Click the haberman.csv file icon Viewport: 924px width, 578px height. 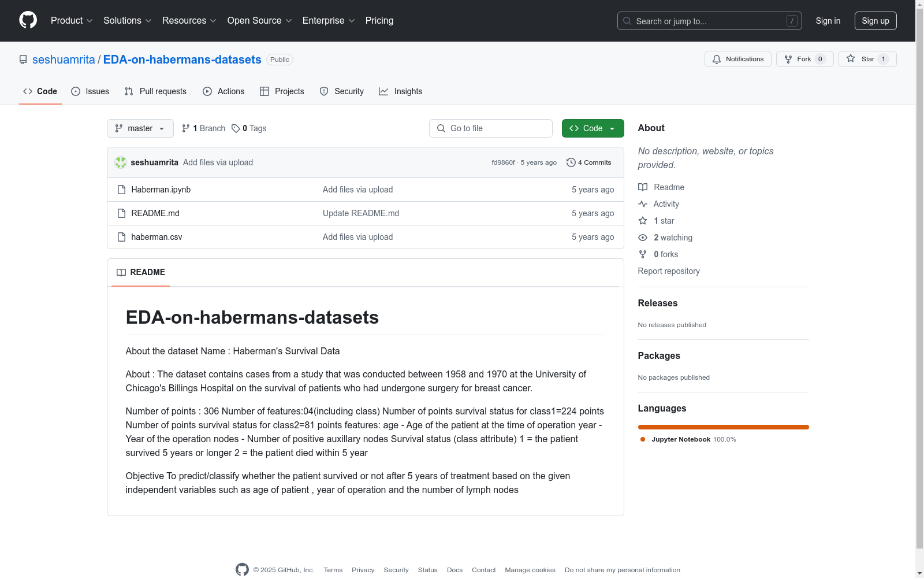[x=121, y=237]
